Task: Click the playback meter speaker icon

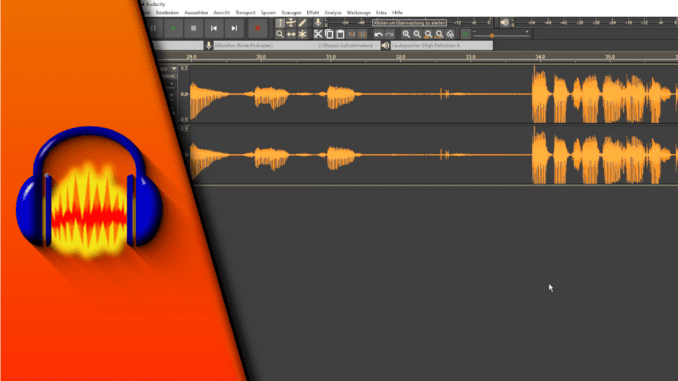Action: [x=504, y=22]
